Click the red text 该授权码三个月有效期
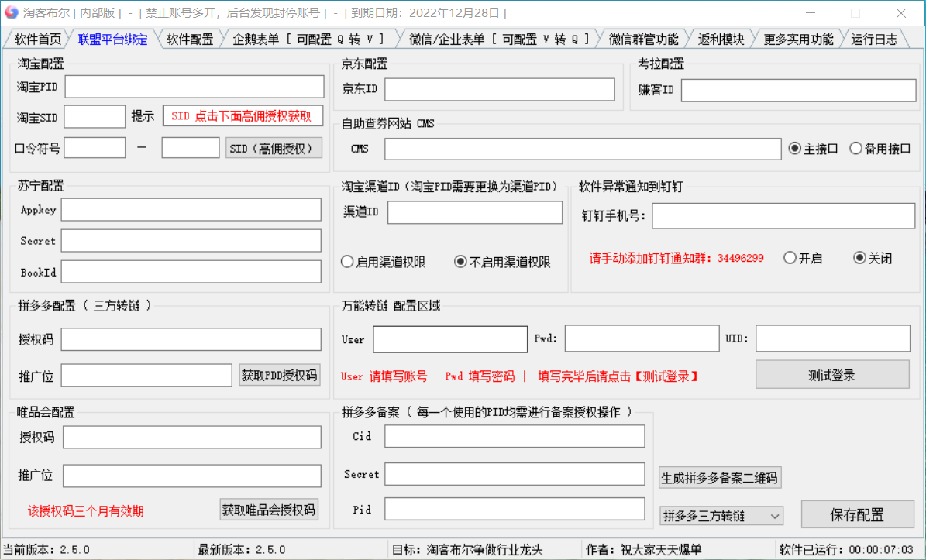Viewport: 926px width, 560px height. [86, 511]
